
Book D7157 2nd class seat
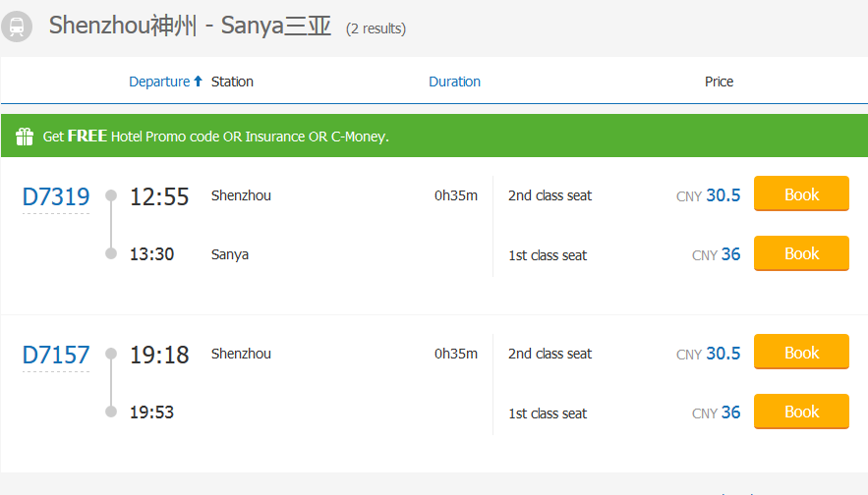801,353
